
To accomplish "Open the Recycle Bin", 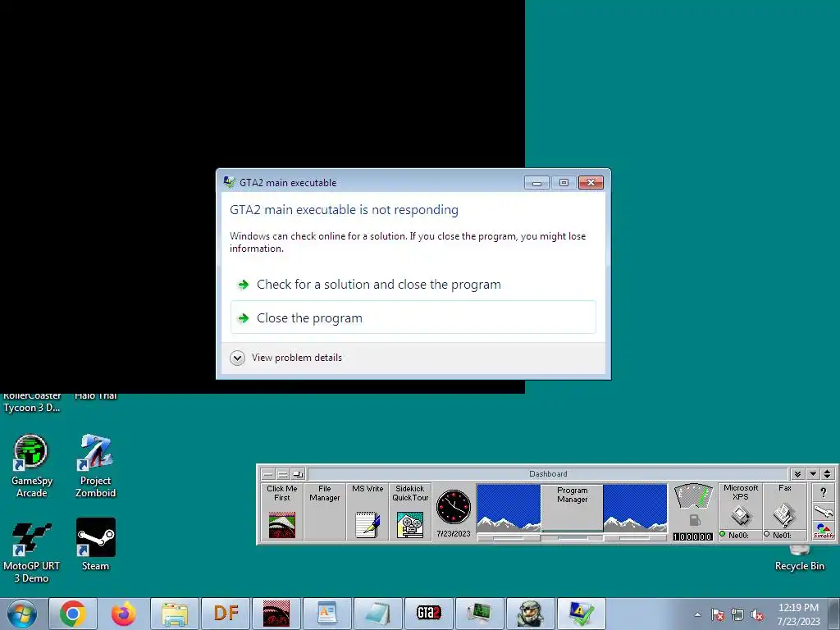I will pyautogui.click(x=799, y=559).
